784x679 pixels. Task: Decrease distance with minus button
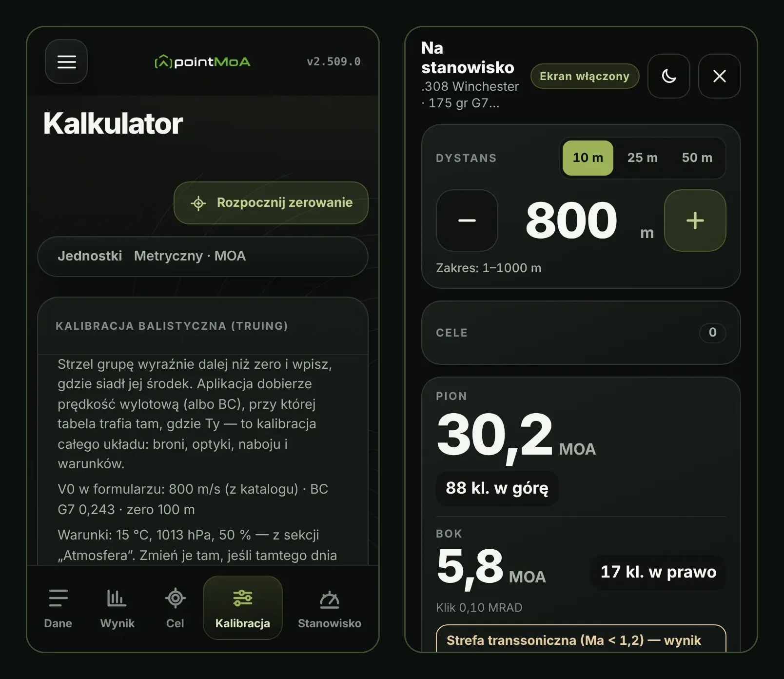tap(467, 220)
